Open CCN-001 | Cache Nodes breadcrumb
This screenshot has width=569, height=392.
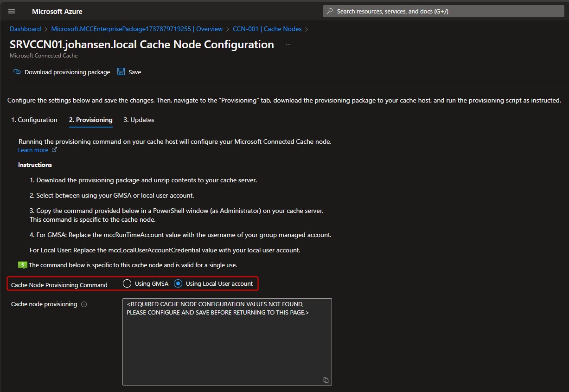pyautogui.click(x=267, y=29)
